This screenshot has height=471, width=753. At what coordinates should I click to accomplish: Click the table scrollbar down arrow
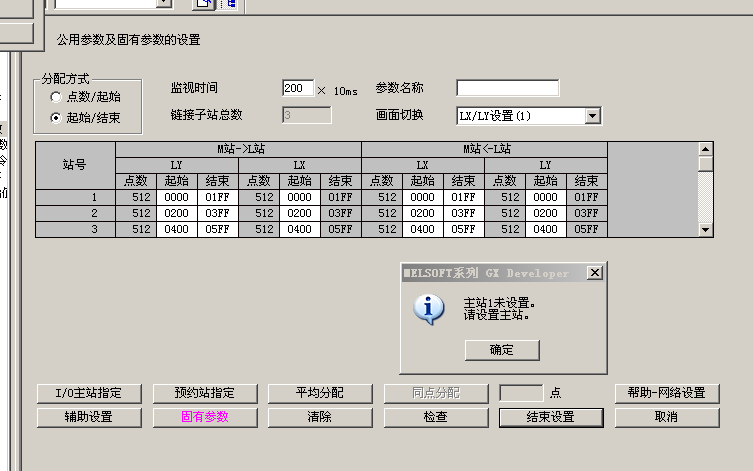click(706, 229)
